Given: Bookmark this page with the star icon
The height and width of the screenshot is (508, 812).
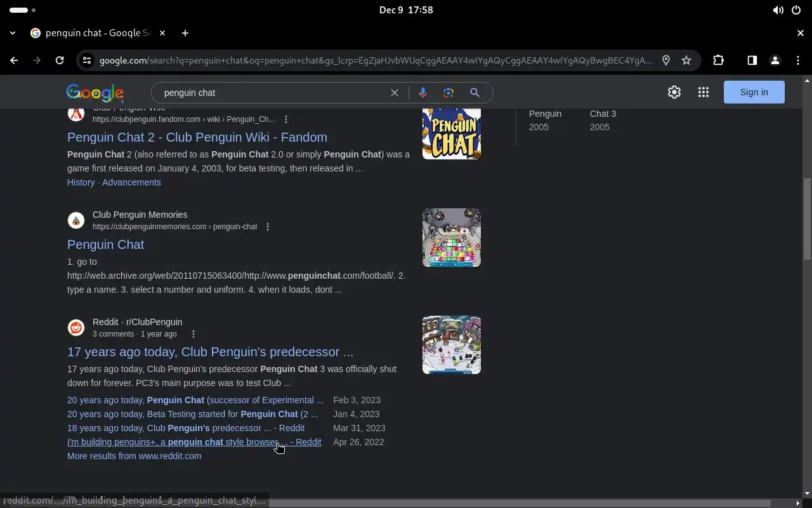Looking at the screenshot, I should (x=686, y=60).
